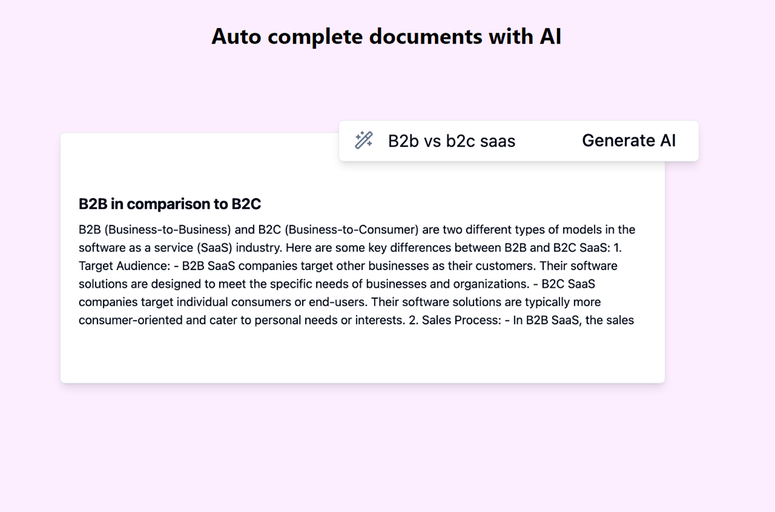Click the word 'AI' in the page heading
Screen dimensions: 775x512
pyautogui.click(x=550, y=37)
